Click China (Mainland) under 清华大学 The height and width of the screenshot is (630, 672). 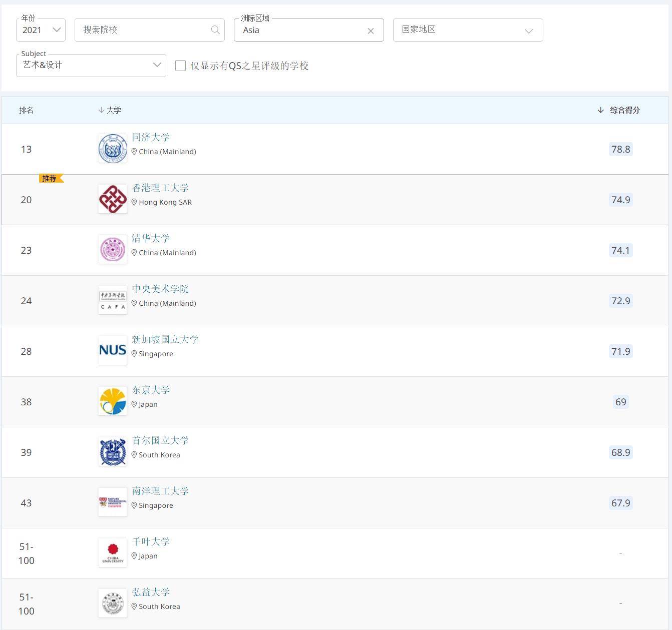pyautogui.click(x=167, y=253)
